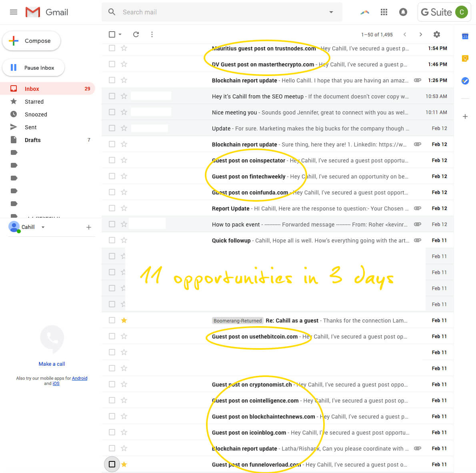Image resolution: width=476 pixels, height=473 pixels.
Task: Click the plus to get add-ons
Action: (x=465, y=116)
